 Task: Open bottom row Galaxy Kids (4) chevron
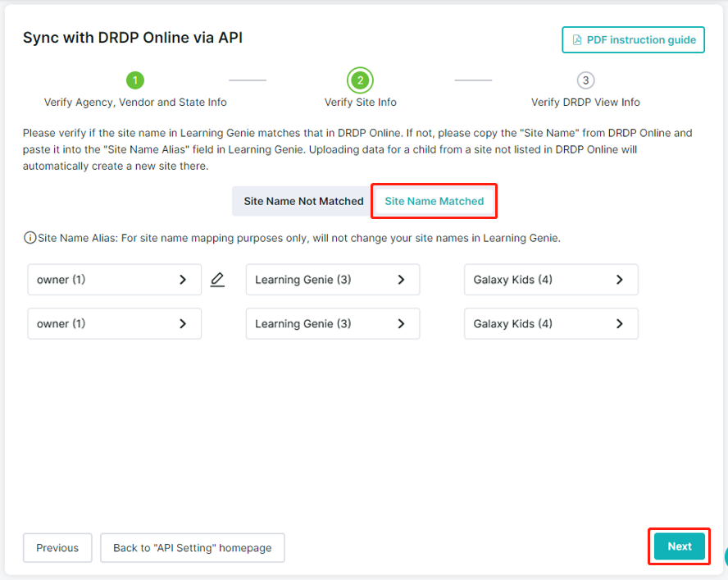coord(619,324)
